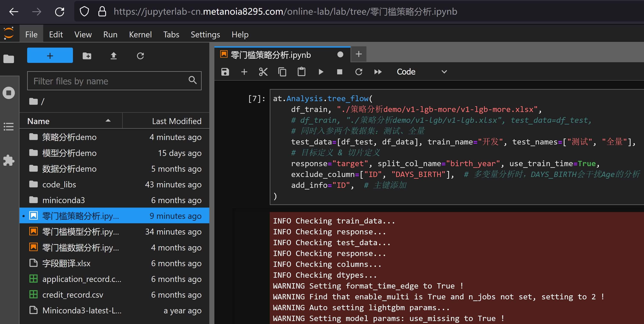The width and height of the screenshot is (644, 324).
Task: Open the Extension Manager puzzle icon
Action: 9,160
